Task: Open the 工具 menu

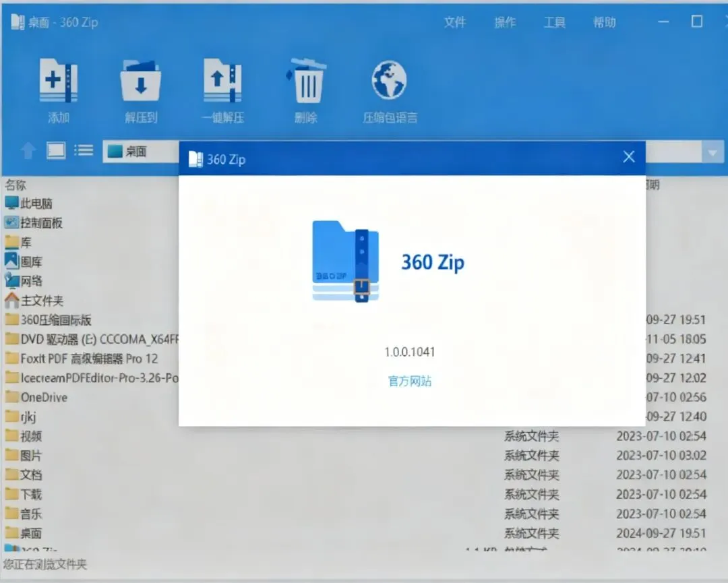Action: (x=554, y=22)
